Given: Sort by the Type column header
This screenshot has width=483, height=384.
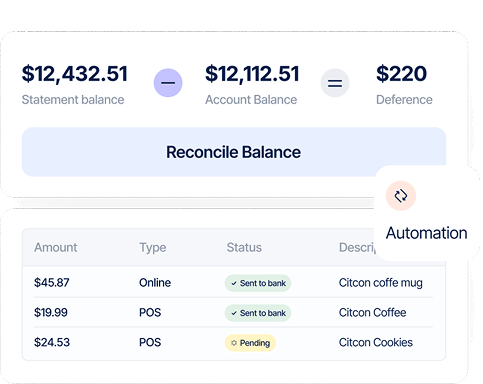Looking at the screenshot, I should point(153,248).
